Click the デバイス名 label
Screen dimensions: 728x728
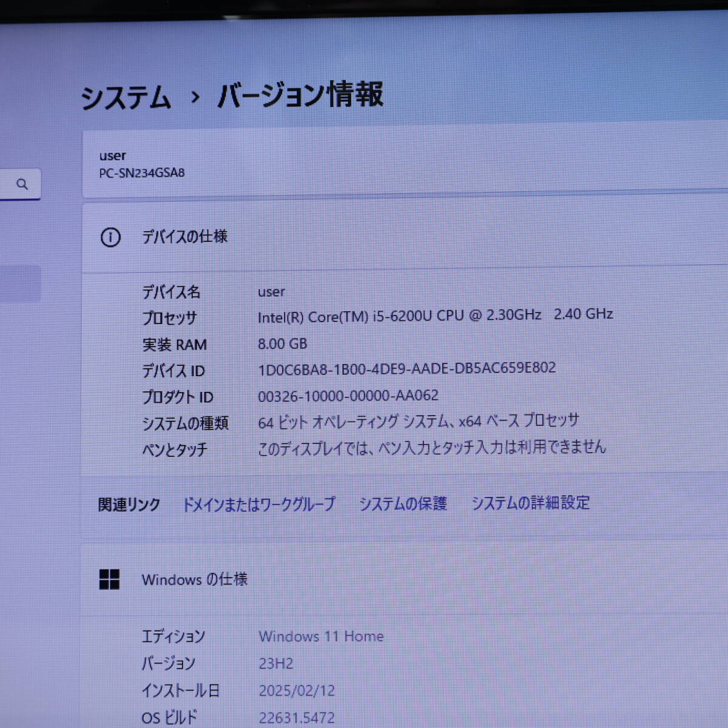171,292
